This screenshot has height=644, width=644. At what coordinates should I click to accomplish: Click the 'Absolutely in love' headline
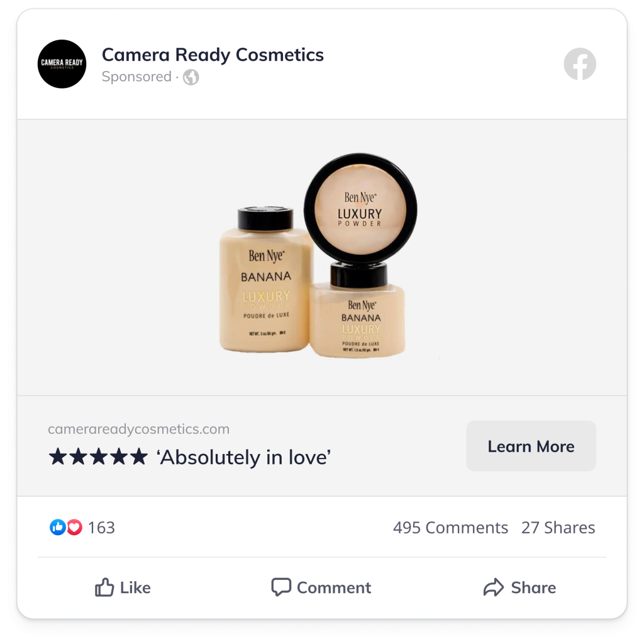pyautogui.click(x=243, y=457)
